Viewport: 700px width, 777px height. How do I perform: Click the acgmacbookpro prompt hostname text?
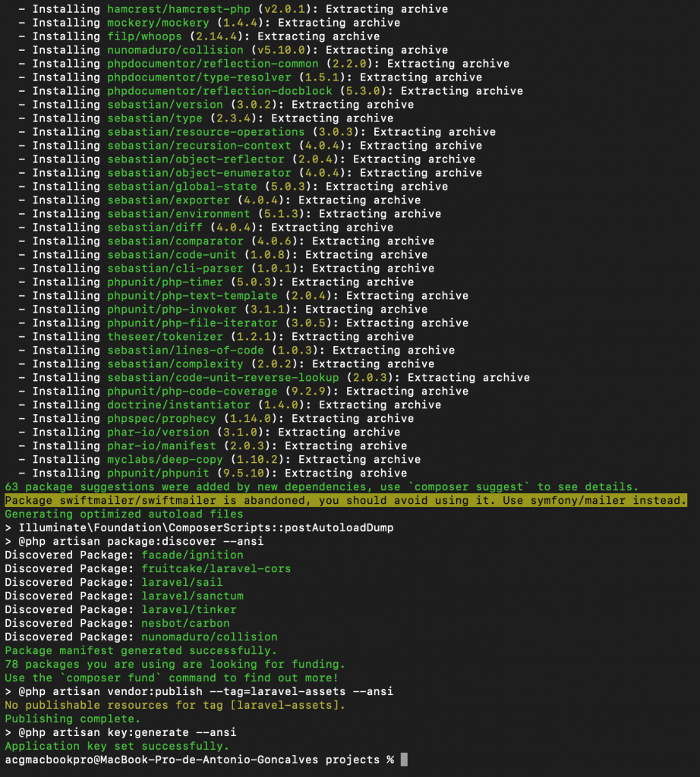(162, 760)
